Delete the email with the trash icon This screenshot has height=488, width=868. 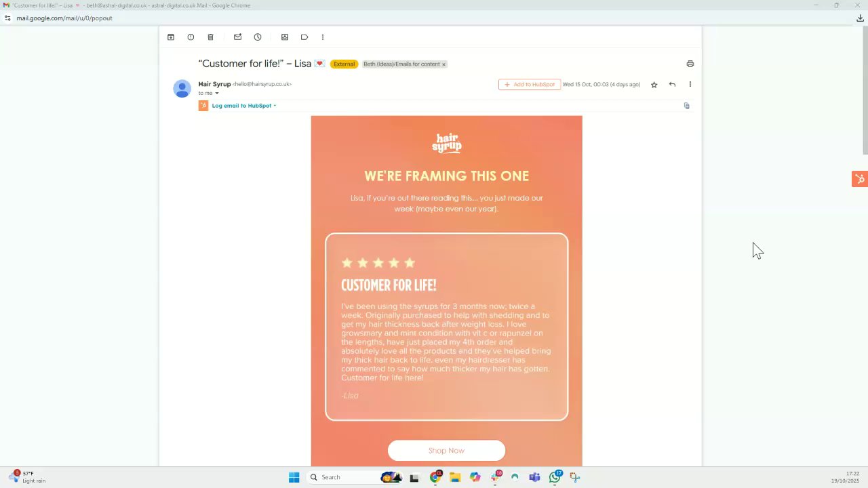pos(210,37)
